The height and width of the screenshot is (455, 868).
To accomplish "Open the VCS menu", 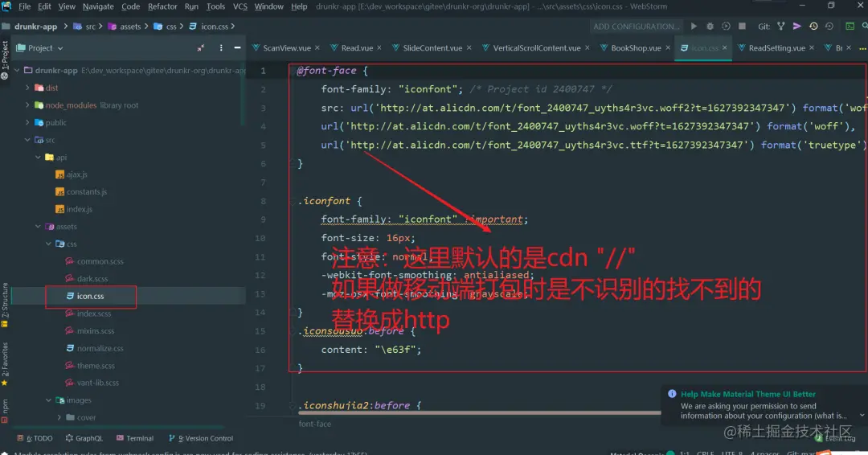I will pos(240,6).
